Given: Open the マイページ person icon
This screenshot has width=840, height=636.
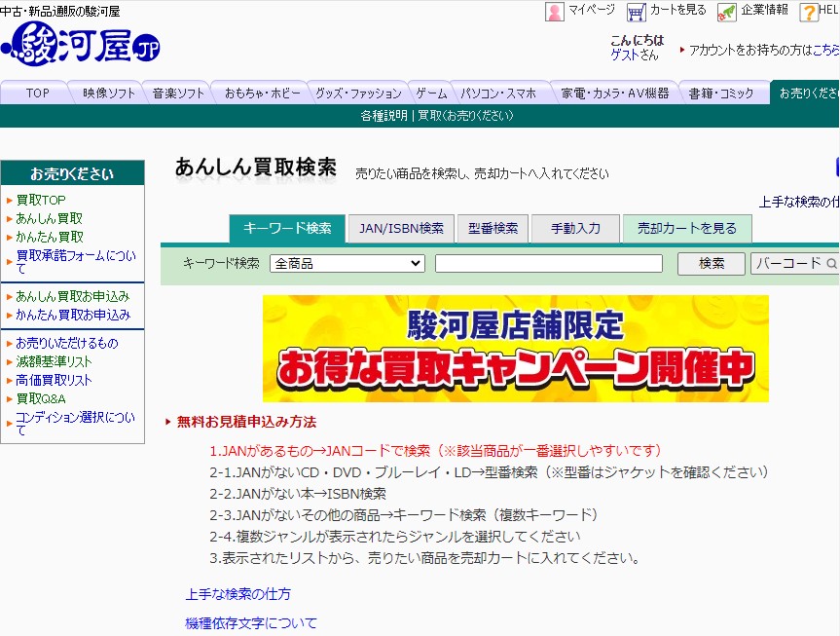Looking at the screenshot, I should pos(555,12).
